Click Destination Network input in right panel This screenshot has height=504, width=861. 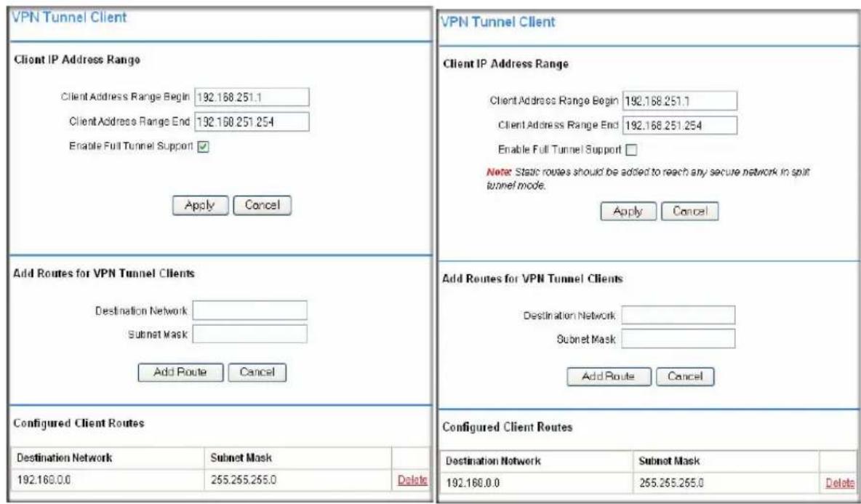tap(678, 315)
